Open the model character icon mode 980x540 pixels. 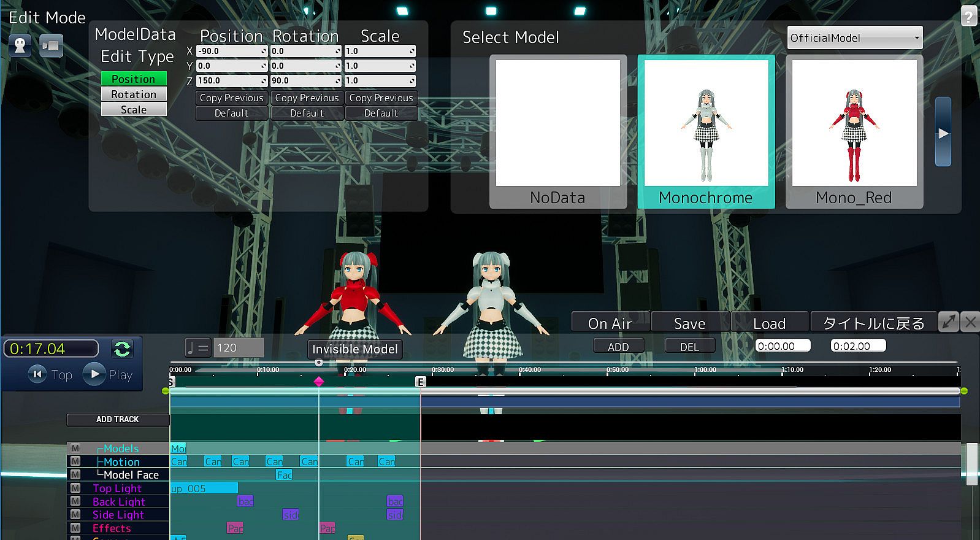(x=20, y=45)
